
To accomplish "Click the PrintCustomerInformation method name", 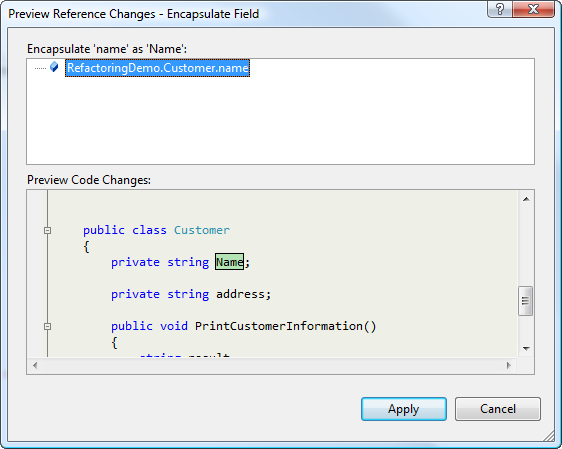I will click(x=279, y=326).
